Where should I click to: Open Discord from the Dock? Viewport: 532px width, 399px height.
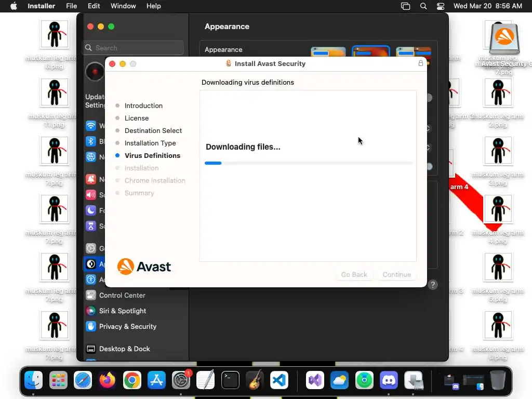coord(389,380)
